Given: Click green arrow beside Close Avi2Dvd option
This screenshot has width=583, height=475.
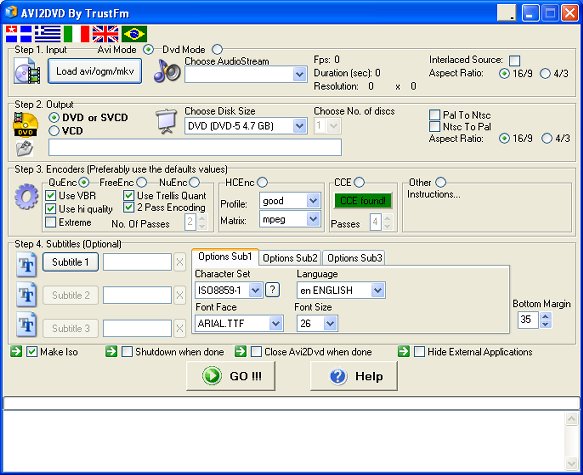Looking at the screenshot, I should 241,351.
